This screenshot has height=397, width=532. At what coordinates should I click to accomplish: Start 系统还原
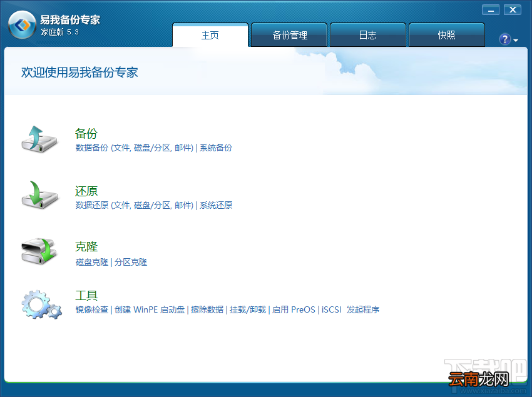[216, 205]
